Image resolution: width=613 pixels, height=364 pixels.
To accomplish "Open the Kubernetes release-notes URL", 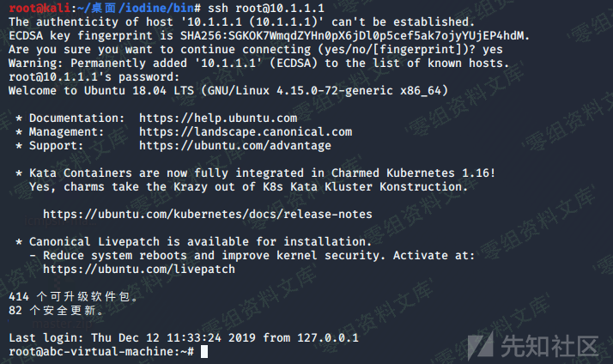I will click(x=208, y=214).
